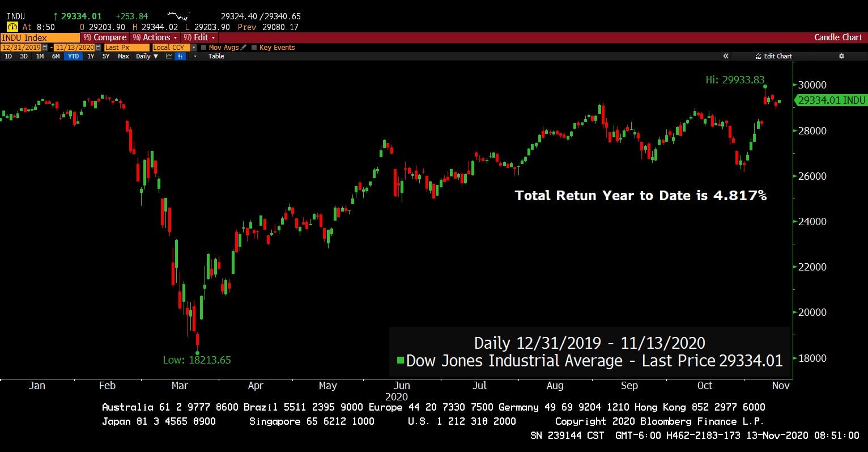Screen dimensions: 868x452
Task: Click the +253.84 change value
Action: [x=131, y=16]
